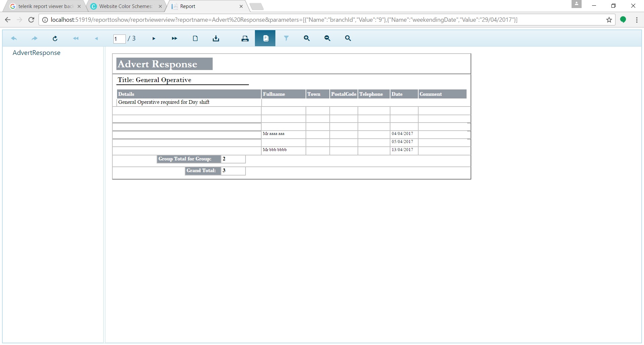Click the Grand Total label

click(x=203, y=171)
